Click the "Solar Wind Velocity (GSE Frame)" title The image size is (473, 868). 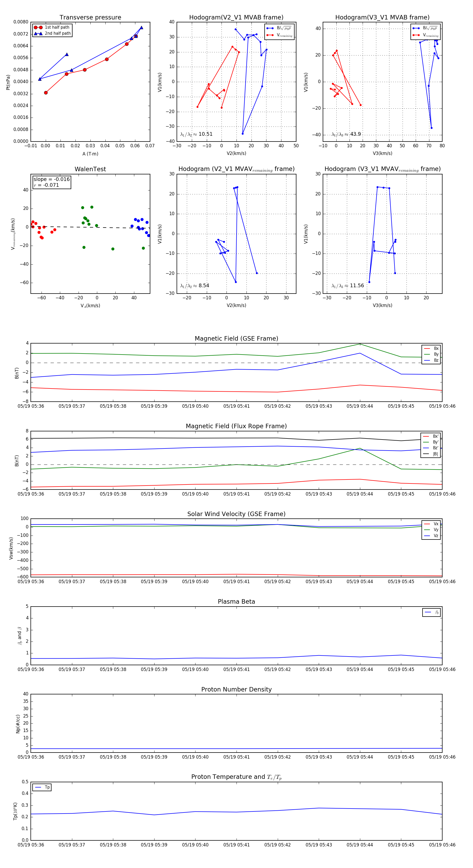tap(236, 514)
